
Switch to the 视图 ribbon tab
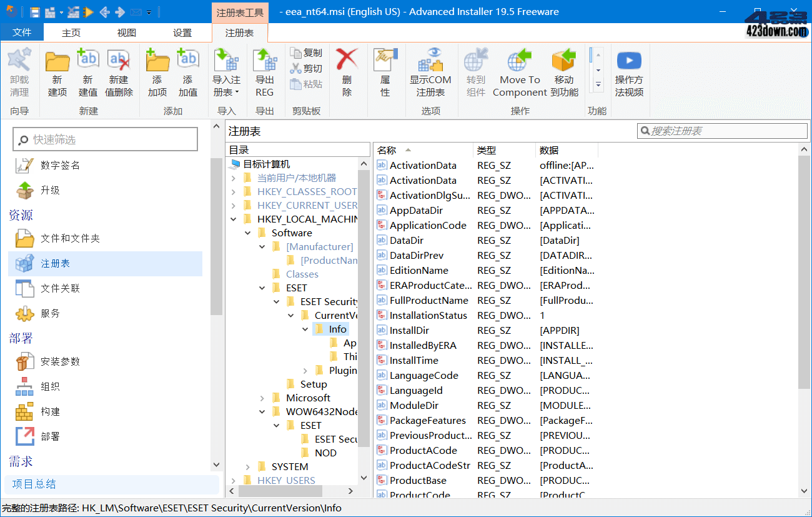click(x=125, y=33)
